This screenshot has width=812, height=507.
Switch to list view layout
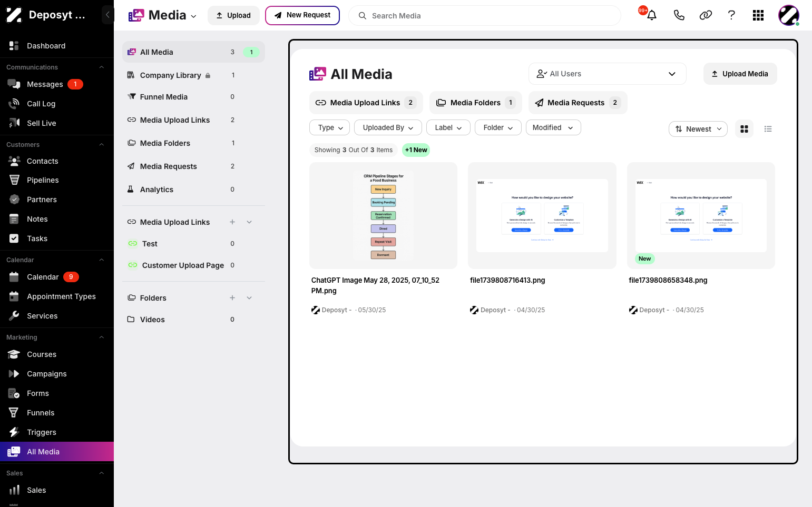pos(768,129)
